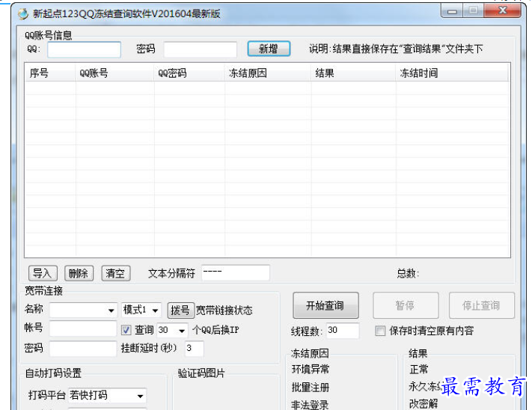Click the 环境异常 freeze reason text
532x410 pixels.
(311, 370)
